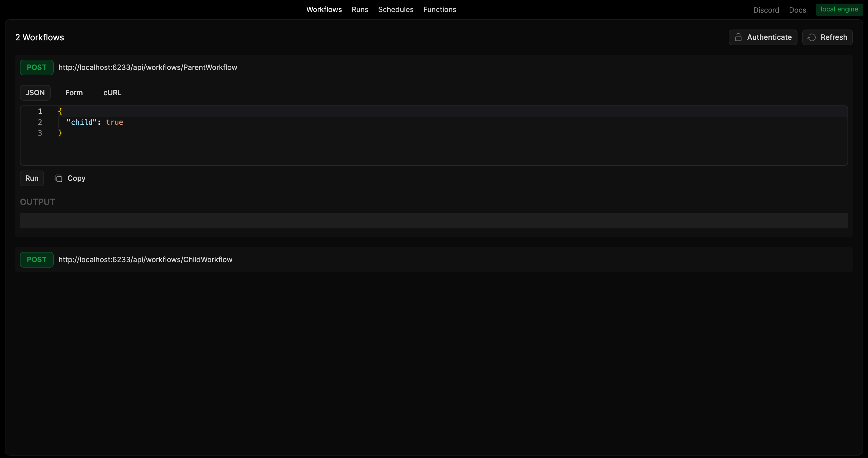This screenshot has height=458, width=868.
Task: Open the Schedules page
Action: (x=396, y=9)
